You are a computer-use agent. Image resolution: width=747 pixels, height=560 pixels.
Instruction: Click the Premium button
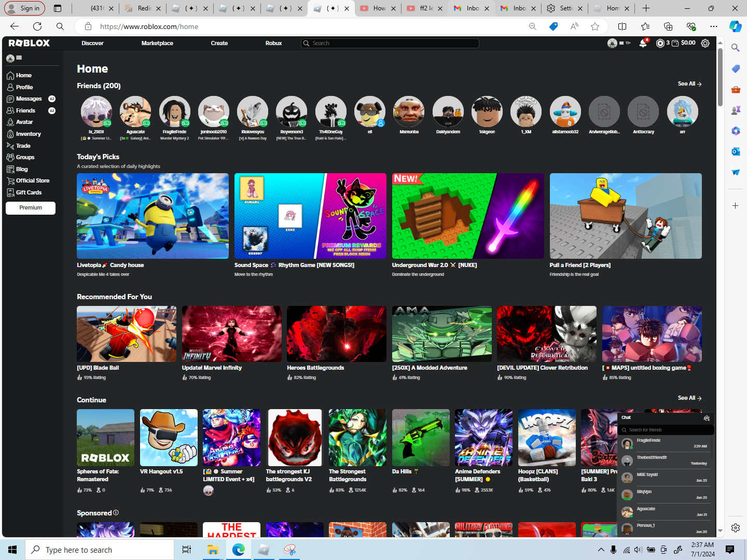pos(31,208)
